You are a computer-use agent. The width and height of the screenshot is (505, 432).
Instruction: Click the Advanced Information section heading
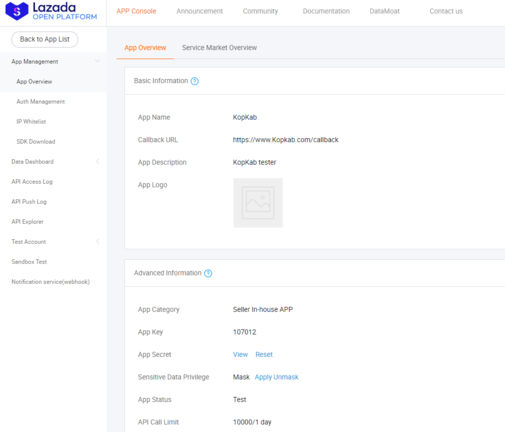coord(168,273)
